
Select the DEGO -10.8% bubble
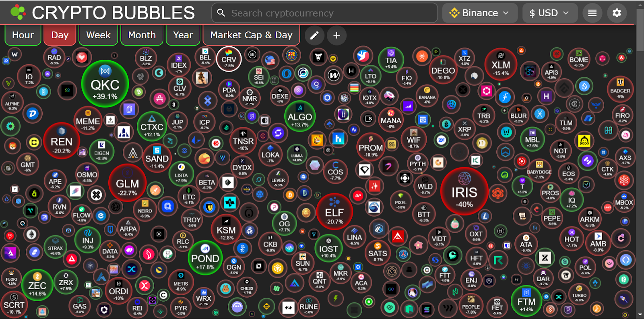coord(443,70)
